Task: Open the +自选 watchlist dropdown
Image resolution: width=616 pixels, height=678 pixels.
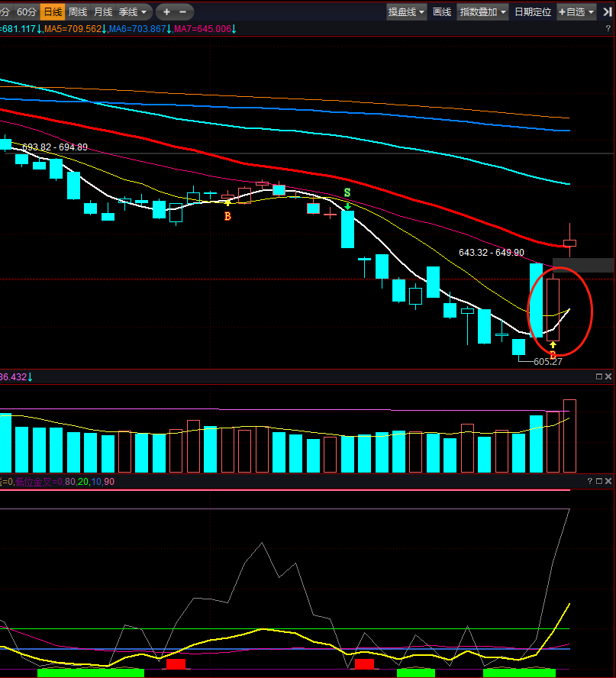Action: (576, 11)
